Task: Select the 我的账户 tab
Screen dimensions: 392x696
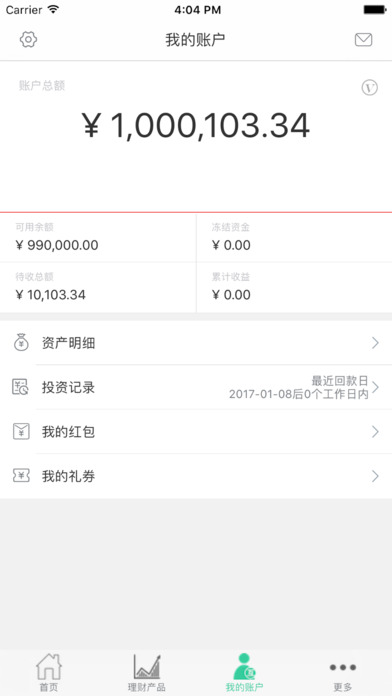Action: (245, 672)
